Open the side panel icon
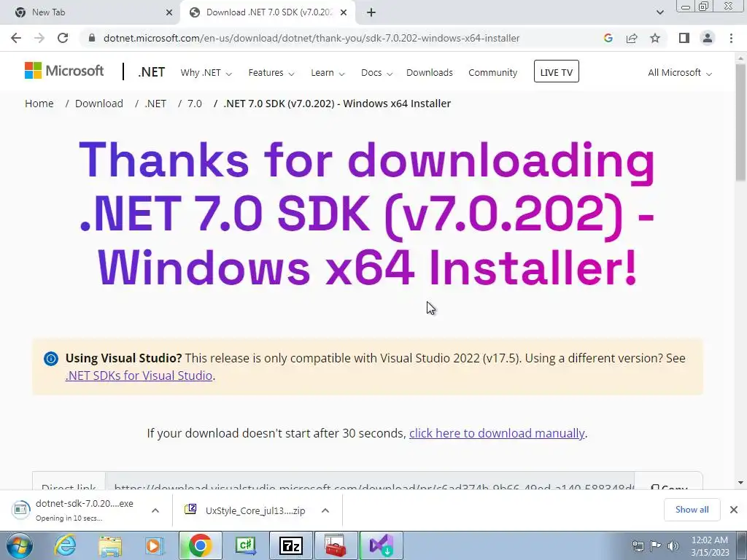Image resolution: width=747 pixels, height=560 pixels. tap(684, 38)
